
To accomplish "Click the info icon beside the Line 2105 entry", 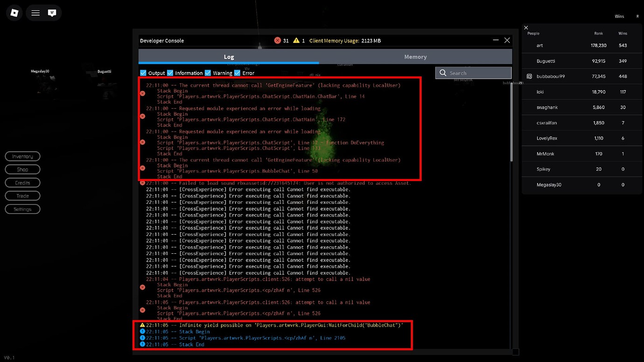I will click(x=142, y=338).
